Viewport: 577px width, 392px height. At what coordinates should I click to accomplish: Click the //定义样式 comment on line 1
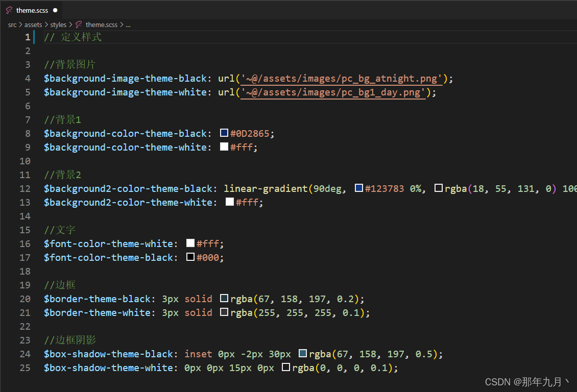pos(73,37)
